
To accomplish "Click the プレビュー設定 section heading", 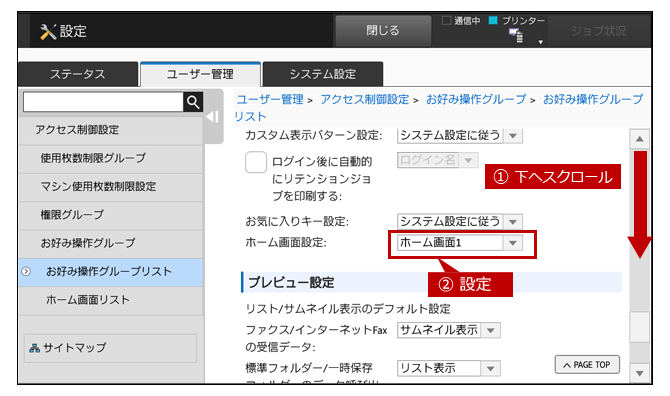I will pyautogui.click(x=291, y=283).
